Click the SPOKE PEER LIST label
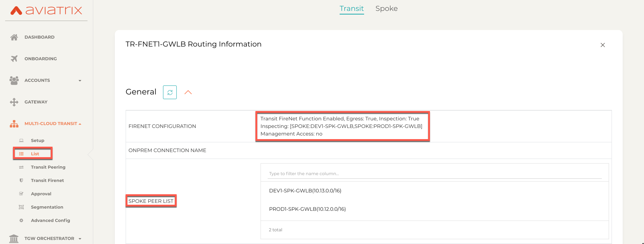The image size is (644, 244). click(x=151, y=201)
